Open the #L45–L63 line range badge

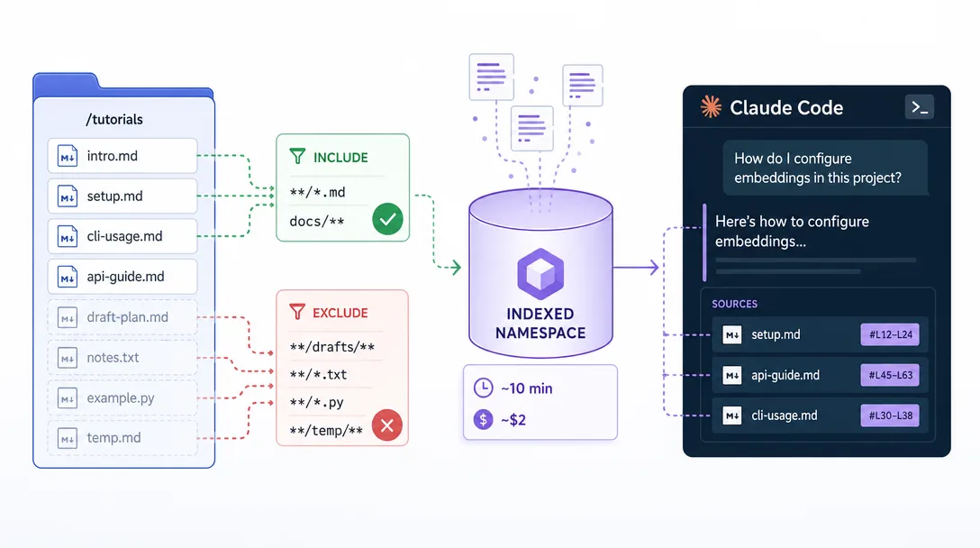tap(890, 375)
